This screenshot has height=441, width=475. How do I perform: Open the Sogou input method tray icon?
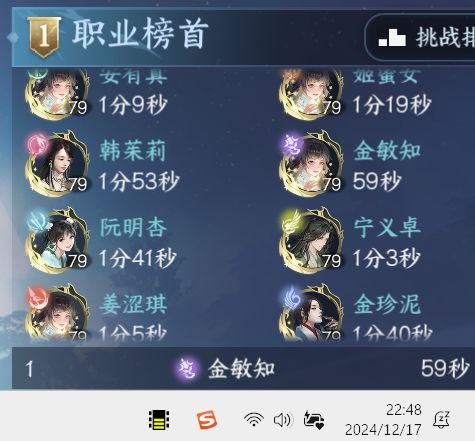click(206, 420)
